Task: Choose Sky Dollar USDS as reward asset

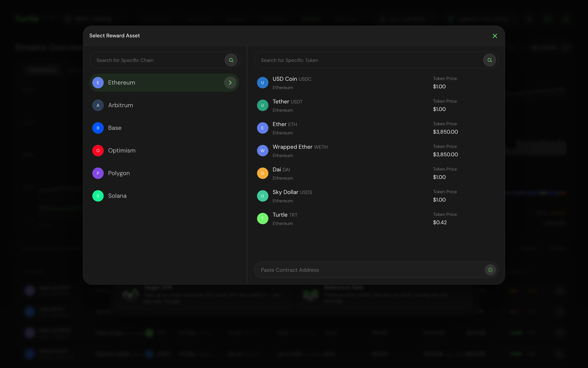Action: pyautogui.click(x=376, y=196)
